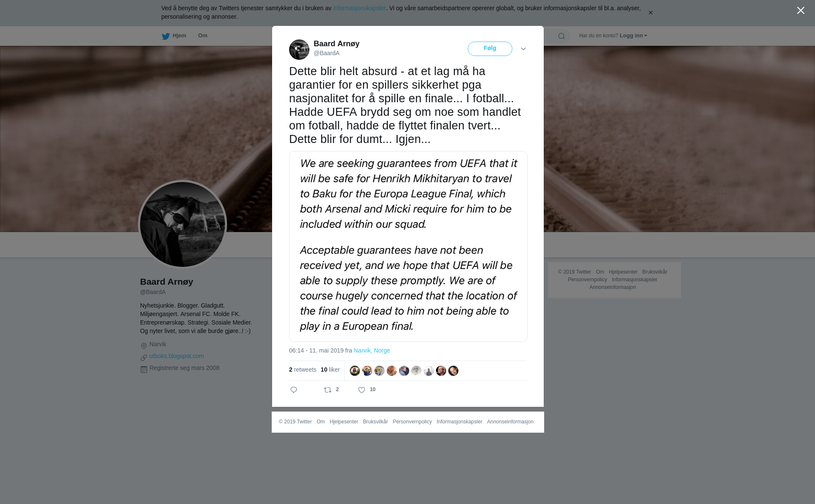This screenshot has width=815, height=504.
Task: View the 2 retweets list
Action: [303, 370]
